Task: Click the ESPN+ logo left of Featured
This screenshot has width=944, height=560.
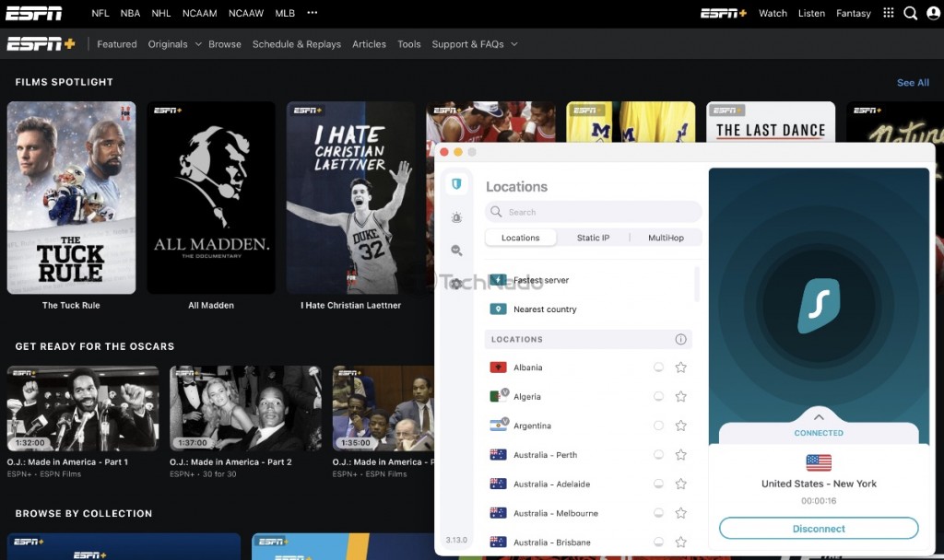Action: click(x=41, y=44)
